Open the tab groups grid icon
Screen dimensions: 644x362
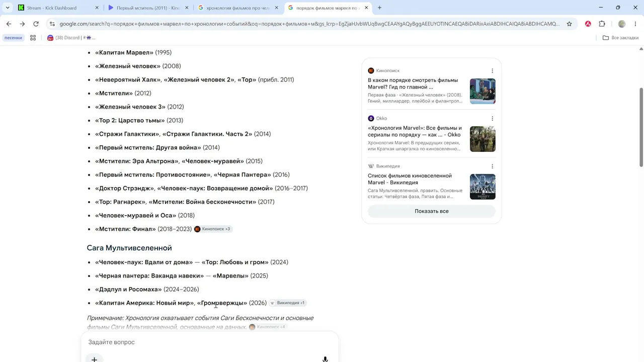pos(33,38)
